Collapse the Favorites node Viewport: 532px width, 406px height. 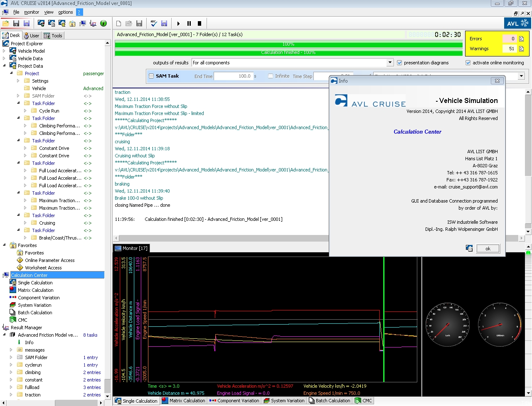4,245
